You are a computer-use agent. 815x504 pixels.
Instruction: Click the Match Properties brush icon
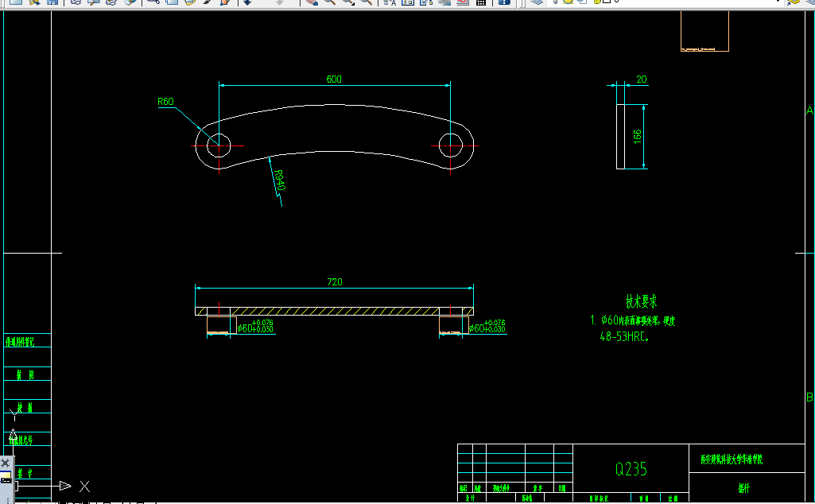coord(208,2)
